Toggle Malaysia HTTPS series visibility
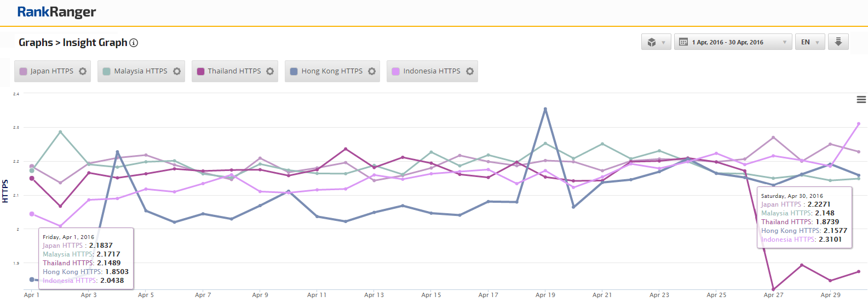The width and height of the screenshot is (868, 302). (x=140, y=71)
